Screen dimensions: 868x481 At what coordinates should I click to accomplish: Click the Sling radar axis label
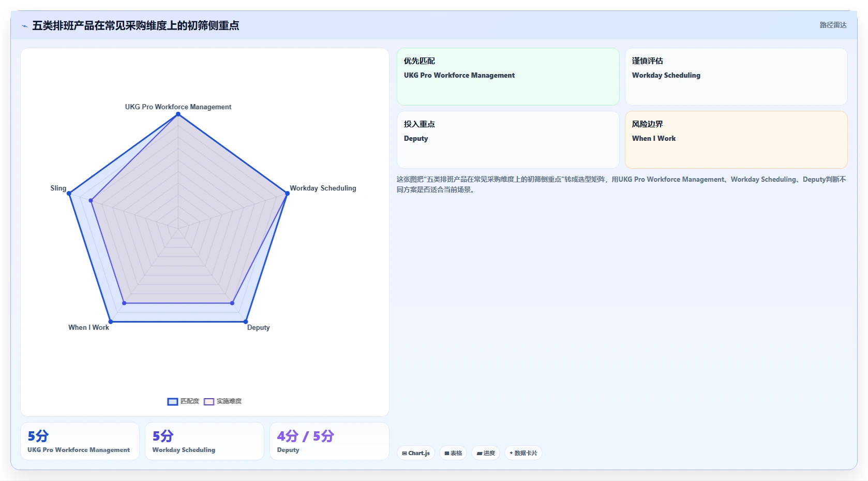58,188
